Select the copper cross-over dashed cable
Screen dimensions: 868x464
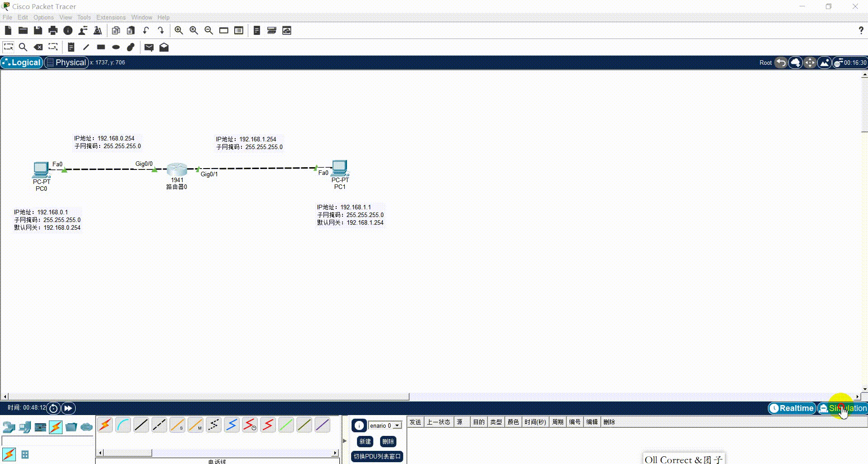(x=159, y=425)
